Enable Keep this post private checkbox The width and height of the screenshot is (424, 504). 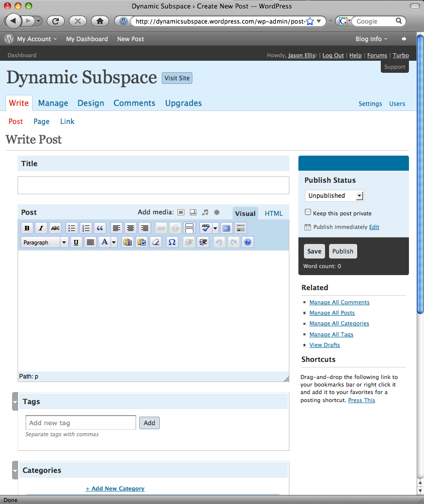click(x=308, y=212)
